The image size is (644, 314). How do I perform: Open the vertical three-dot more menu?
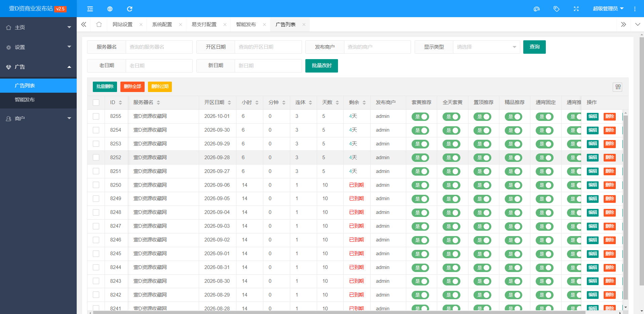[x=635, y=9]
